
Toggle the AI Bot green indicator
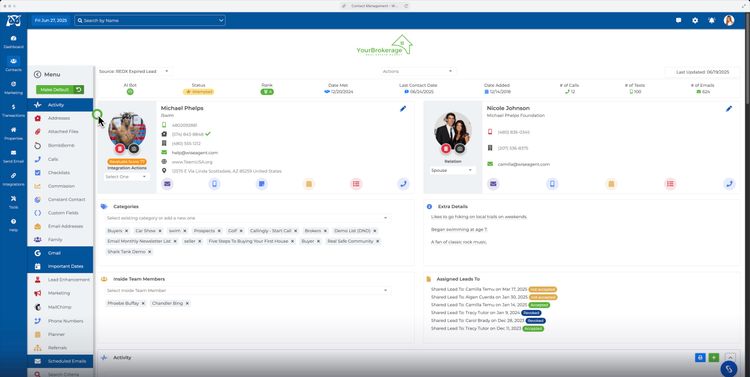point(130,92)
